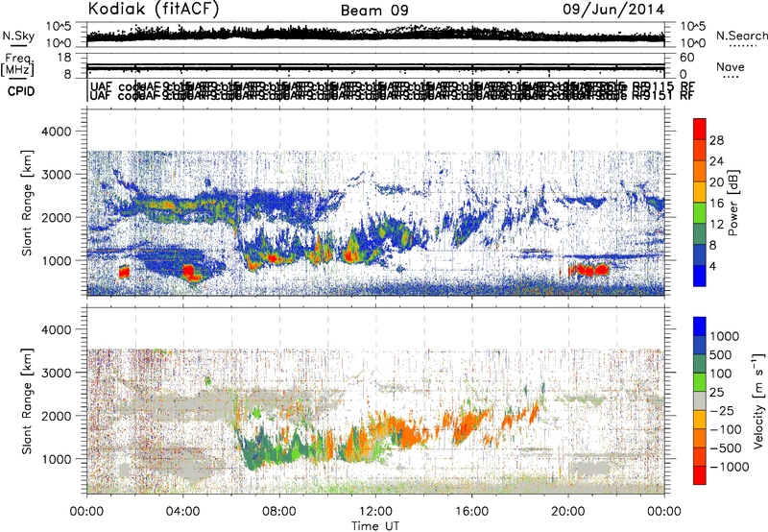Click the "16:00" time axis label
768x532 pixels.
click(x=471, y=512)
